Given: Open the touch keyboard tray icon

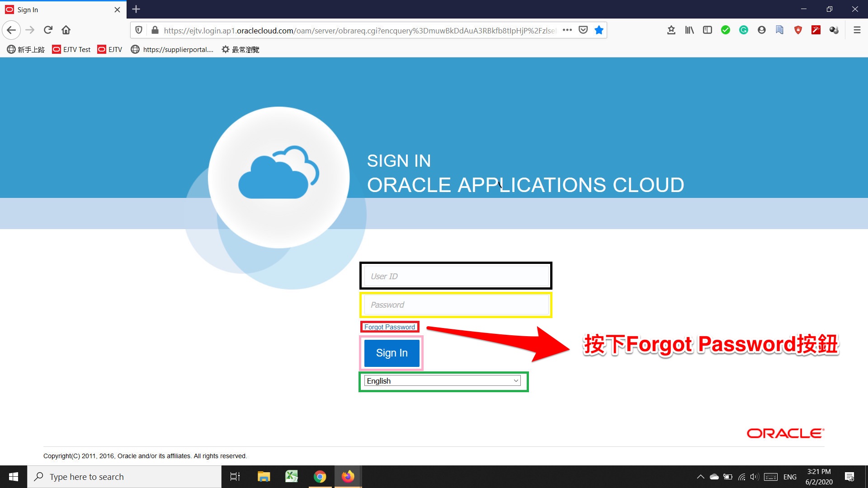Looking at the screenshot, I should click(x=771, y=477).
